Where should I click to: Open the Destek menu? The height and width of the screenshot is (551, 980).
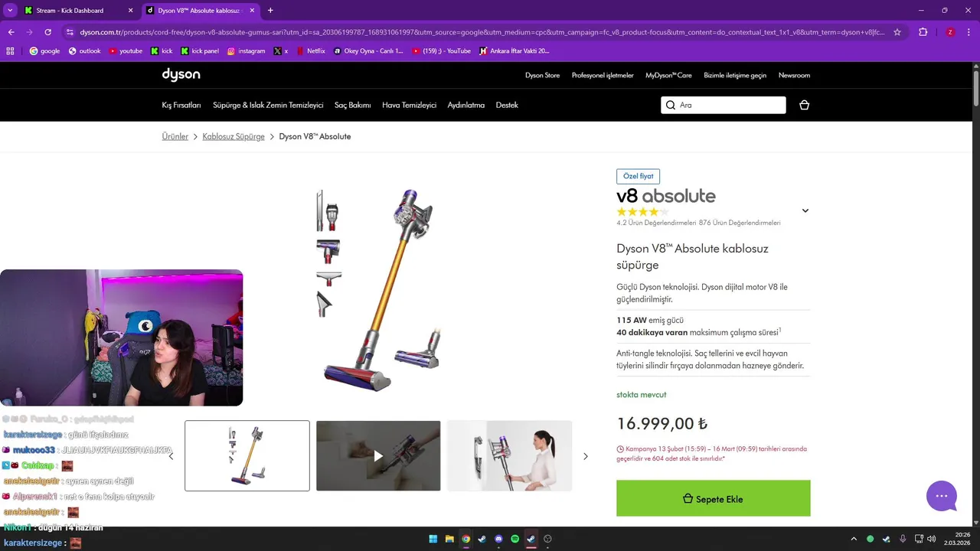tap(507, 105)
